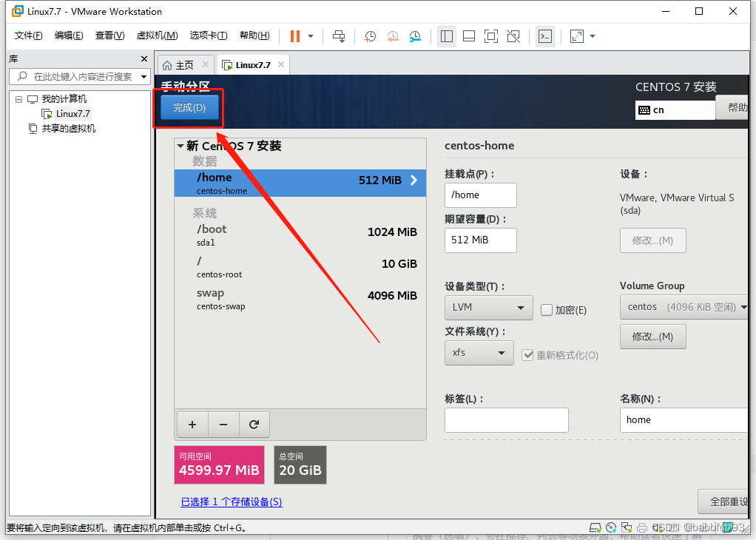Viewport: 756px width, 540px height.
Task: Open the power options dropdown arrow
Action: (x=311, y=36)
